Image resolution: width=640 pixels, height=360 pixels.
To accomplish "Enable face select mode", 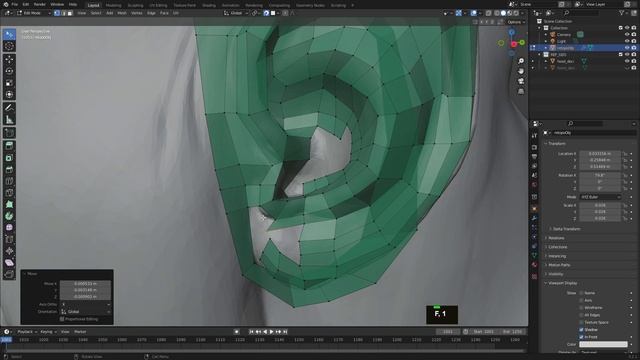I will click(x=70, y=13).
